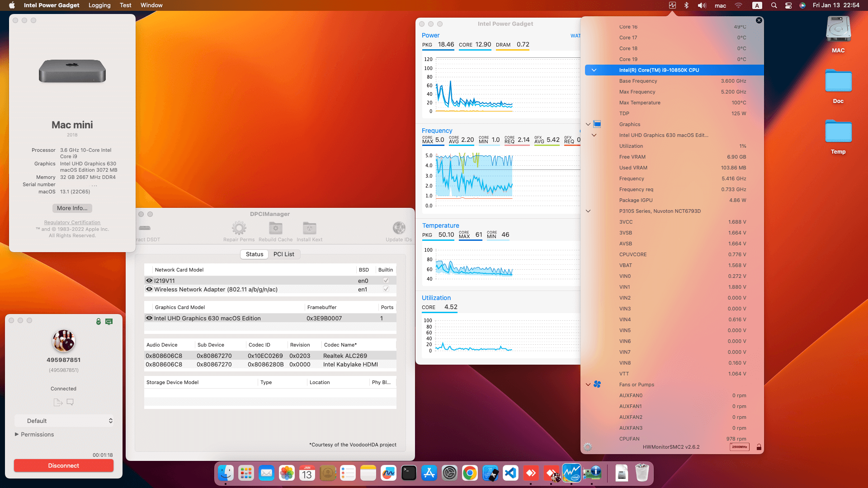The height and width of the screenshot is (488, 868).
Task: Toggle the Builtin checkbox for I219V11
Action: point(386,280)
